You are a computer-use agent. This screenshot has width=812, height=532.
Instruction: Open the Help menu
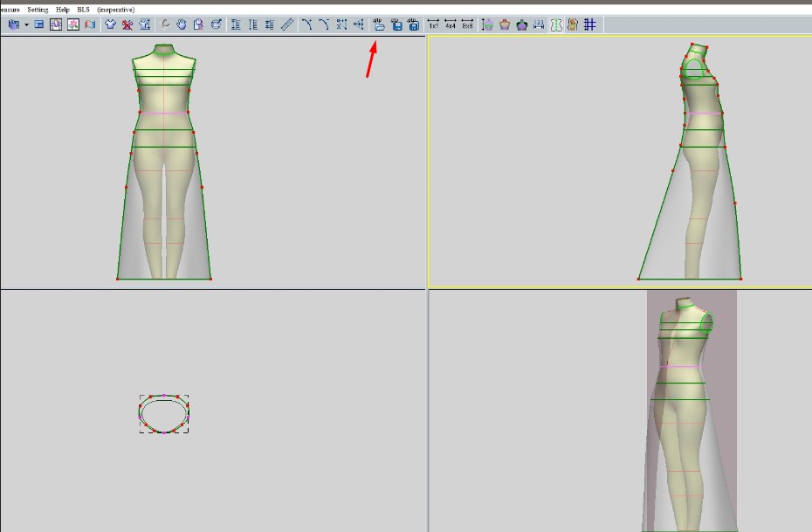tap(63, 9)
